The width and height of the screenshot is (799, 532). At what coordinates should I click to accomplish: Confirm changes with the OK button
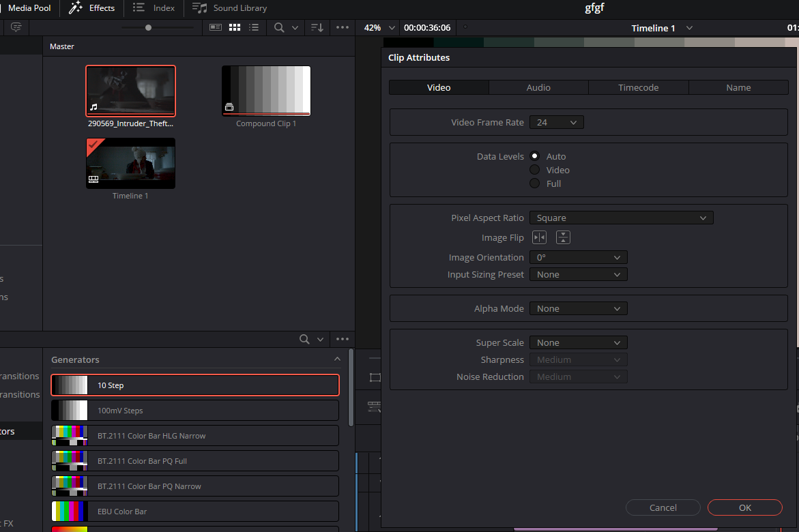point(744,507)
